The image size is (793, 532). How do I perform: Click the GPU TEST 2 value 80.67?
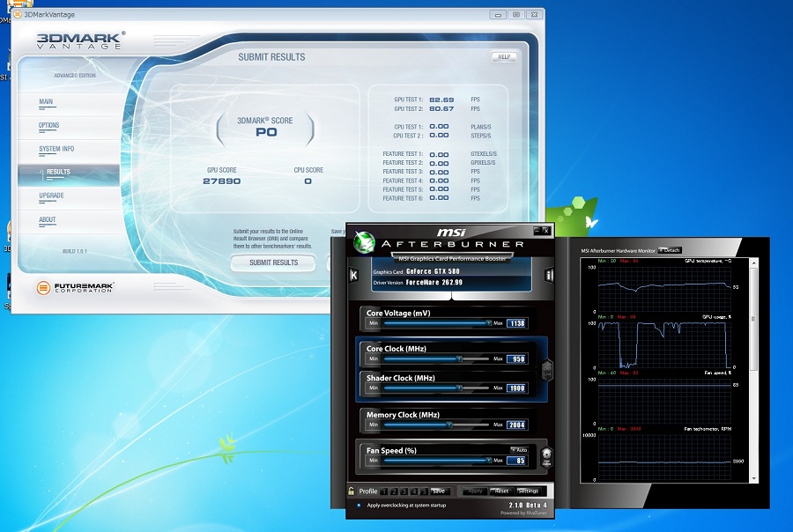tap(441, 108)
